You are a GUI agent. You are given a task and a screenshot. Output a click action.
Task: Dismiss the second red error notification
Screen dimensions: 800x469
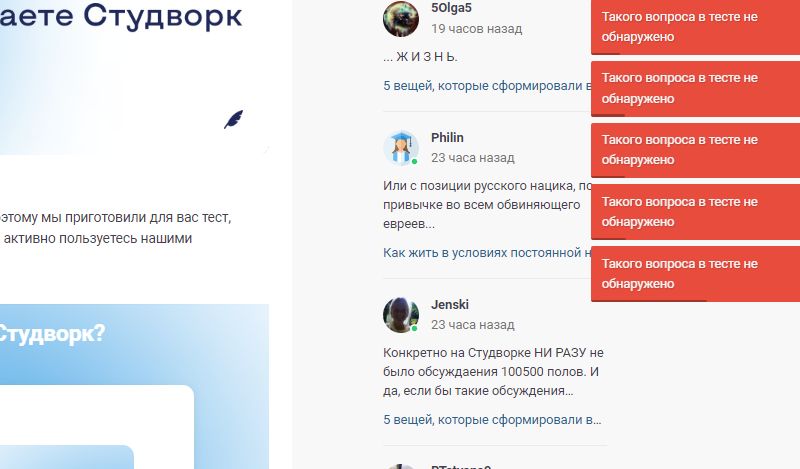pyautogui.click(x=695, y=88)
